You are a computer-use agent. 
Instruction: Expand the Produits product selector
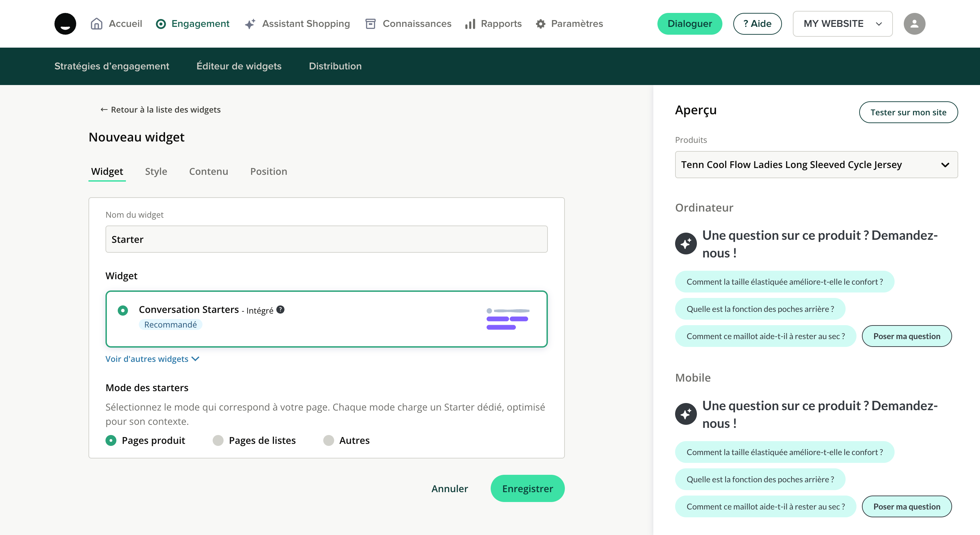pyautogui.click(x=816, y=165)
